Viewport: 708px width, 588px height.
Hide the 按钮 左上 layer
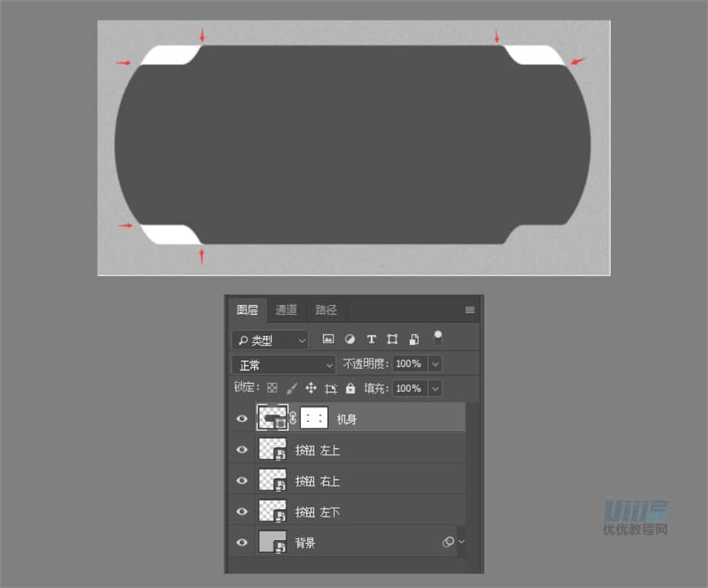pyautogui.click(x=242, y=450)
